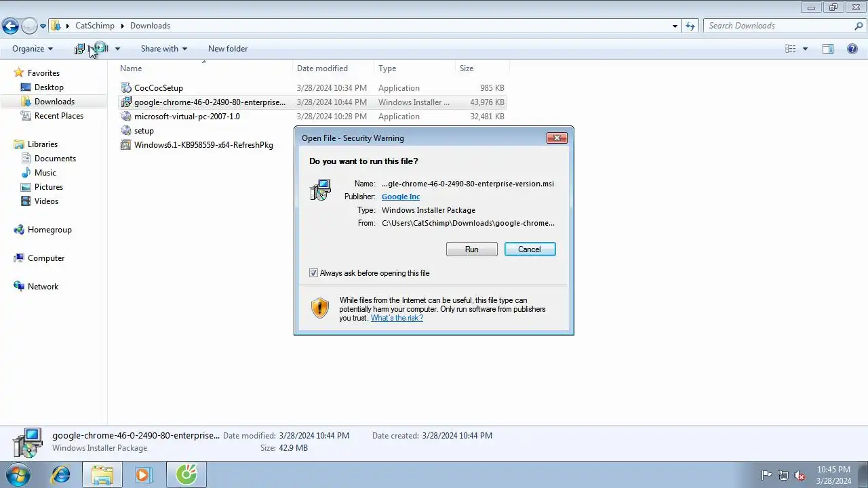Click the Windows Start orb
The width and height of the screenshot is (868, 488).
pyautogui.click(x=18, y=474)
